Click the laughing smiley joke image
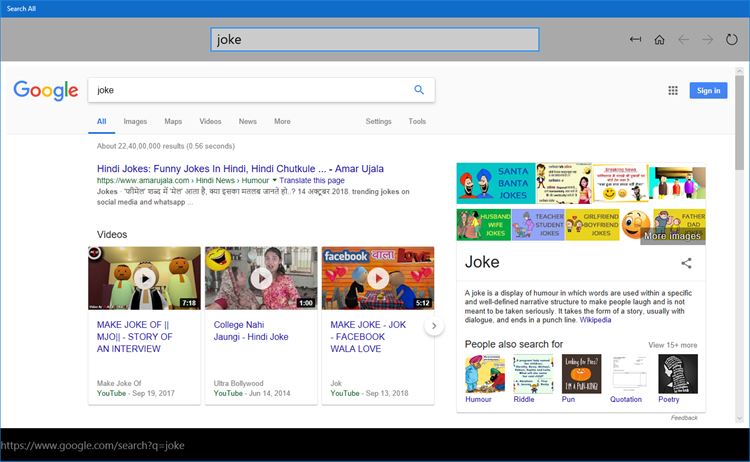The image size is (750, 462). pos(636,224)
